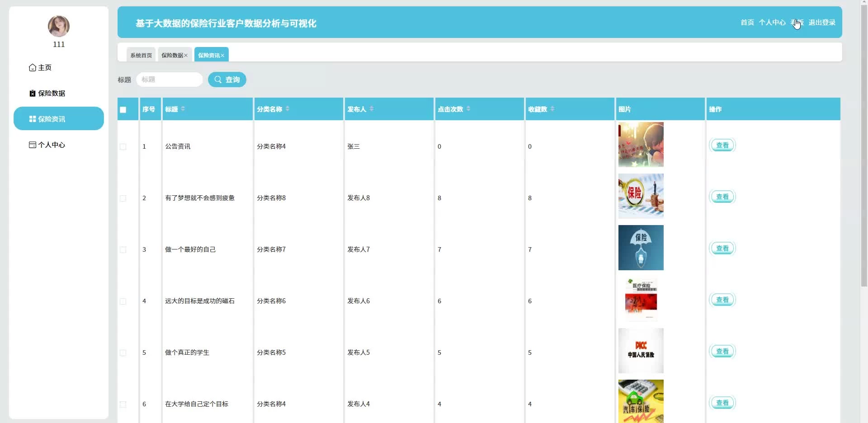Switch to the 保险数据 tab
Image resolution: width=868 pixels, height=423 pixels.
pos(172,55)
